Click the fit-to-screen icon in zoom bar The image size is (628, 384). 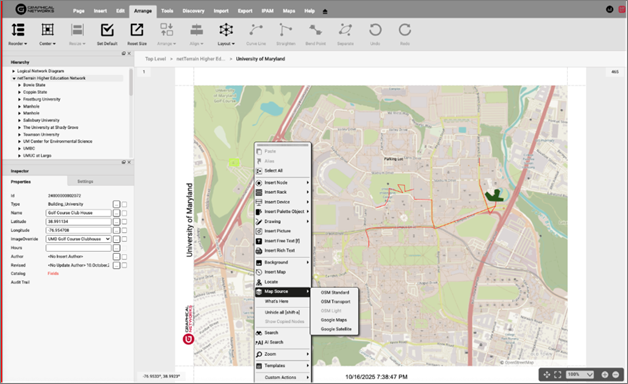point(558,374)
